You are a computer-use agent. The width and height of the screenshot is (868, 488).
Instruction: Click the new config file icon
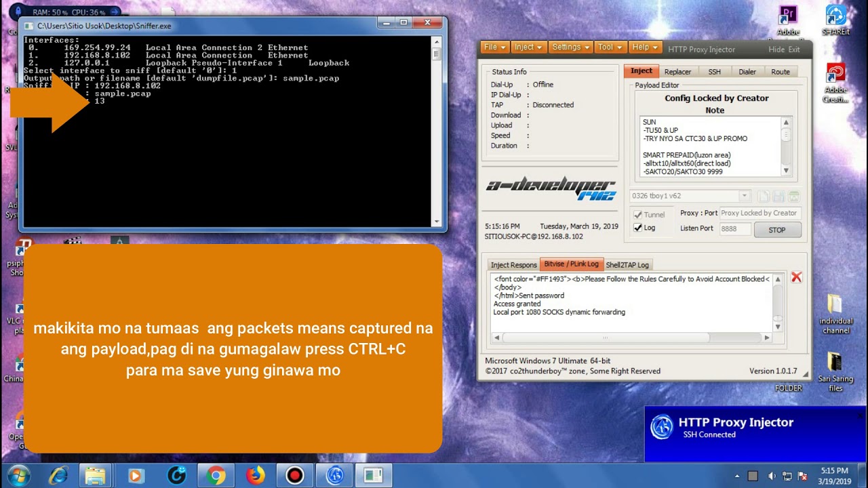(764, 196)
